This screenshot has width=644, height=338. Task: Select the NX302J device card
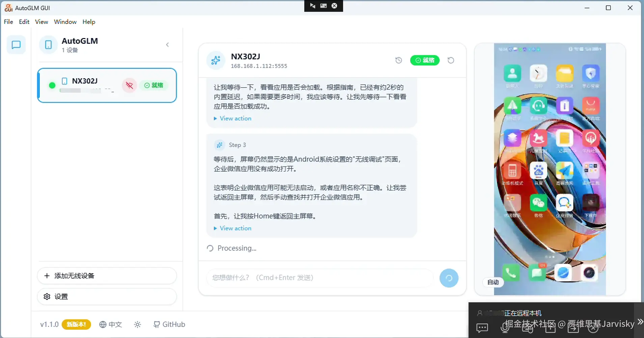coord(107,85)
